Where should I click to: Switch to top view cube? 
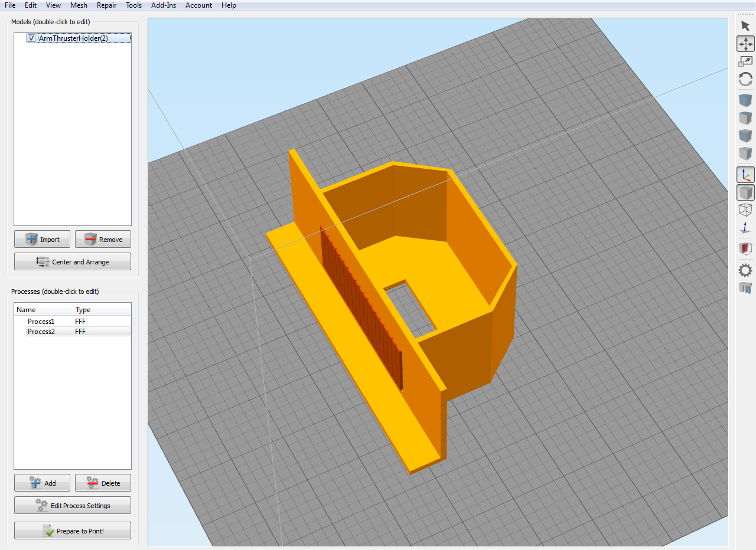[x=745, y=118]
